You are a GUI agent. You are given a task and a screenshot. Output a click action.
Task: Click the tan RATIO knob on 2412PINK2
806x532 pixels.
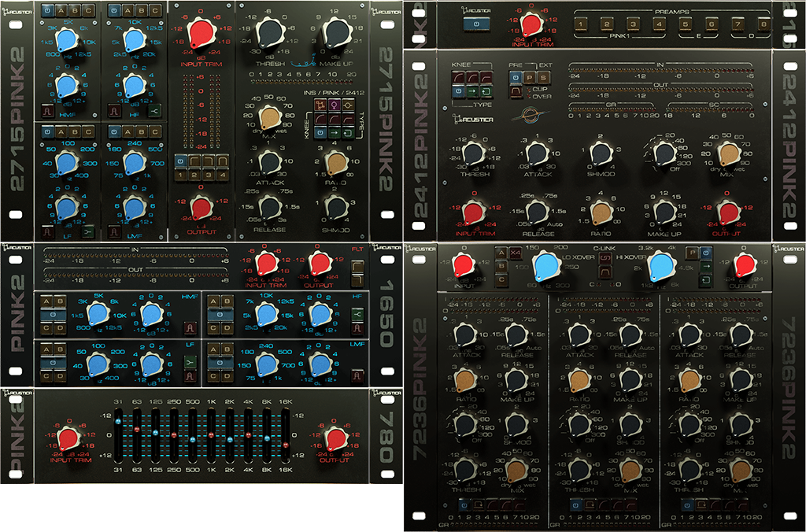[601, 212]
